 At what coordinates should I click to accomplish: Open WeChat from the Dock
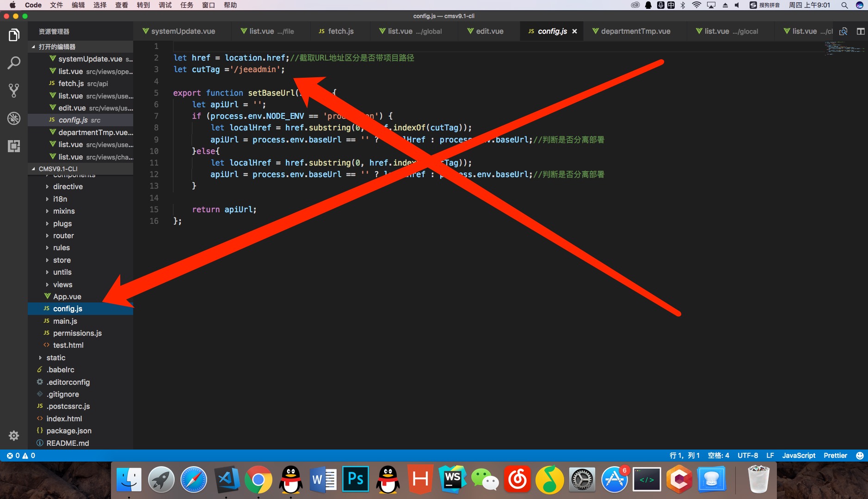(485, 480)
